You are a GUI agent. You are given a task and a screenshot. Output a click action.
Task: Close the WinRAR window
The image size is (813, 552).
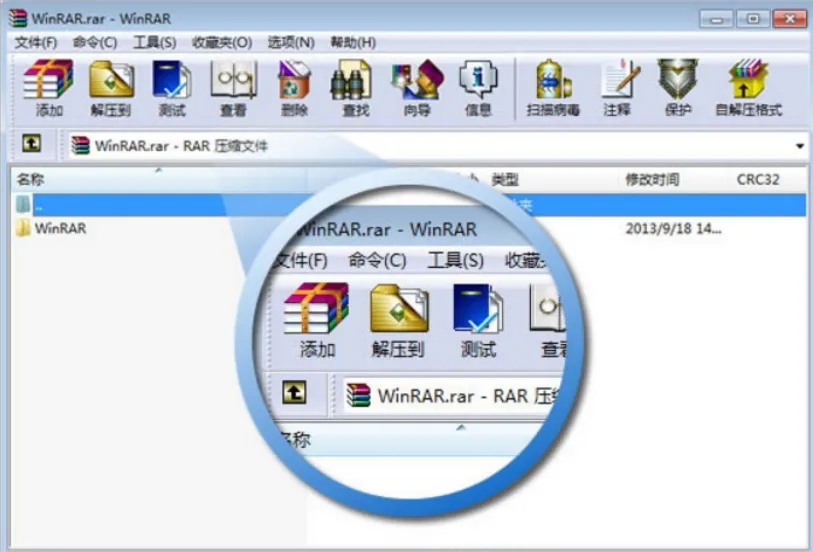(x=789, y=19)
